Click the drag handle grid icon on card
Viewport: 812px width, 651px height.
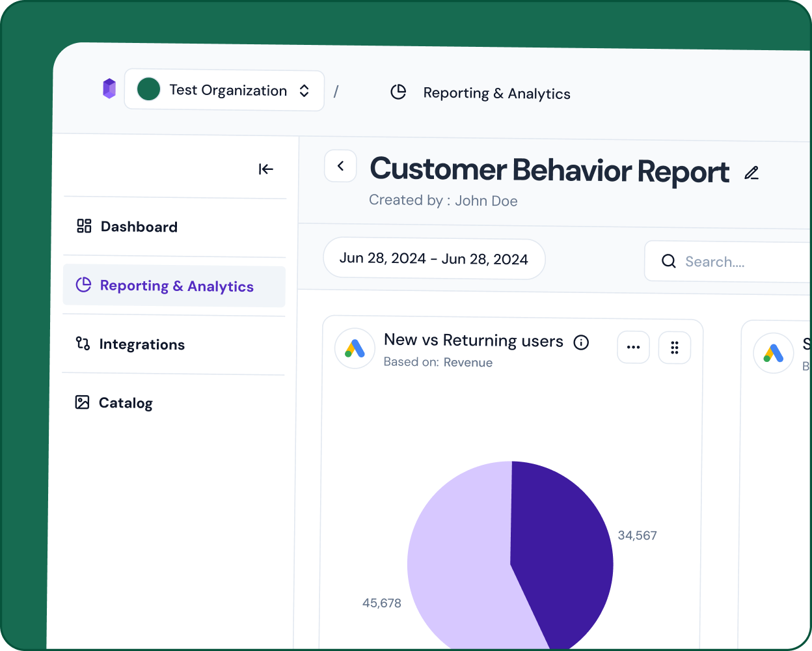pos(675,348)
